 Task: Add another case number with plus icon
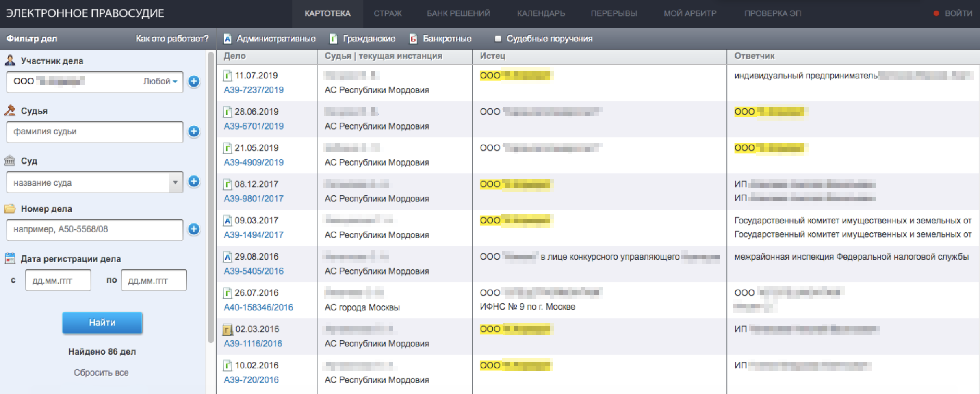[x=194, y=229]
